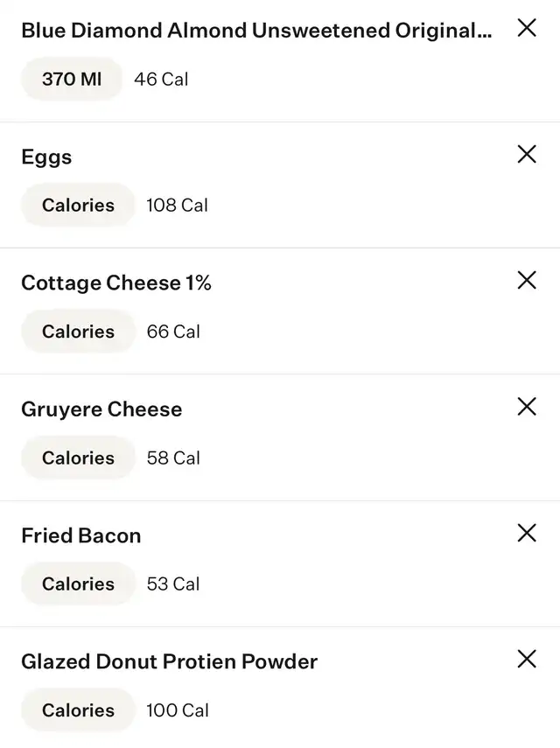Viewport: 560px width, 748px height.
Task: Open the Fried Bacon item
Action: click(x=80, y=535)
